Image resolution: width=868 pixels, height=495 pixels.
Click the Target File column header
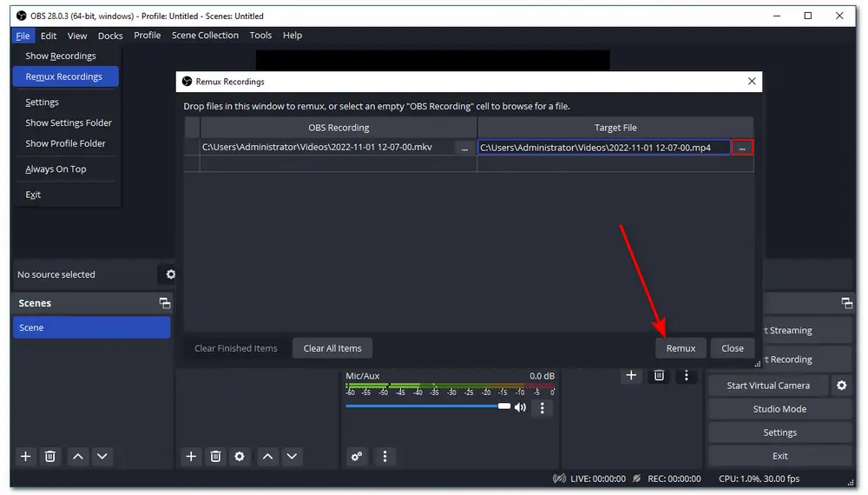click(615, 128)
